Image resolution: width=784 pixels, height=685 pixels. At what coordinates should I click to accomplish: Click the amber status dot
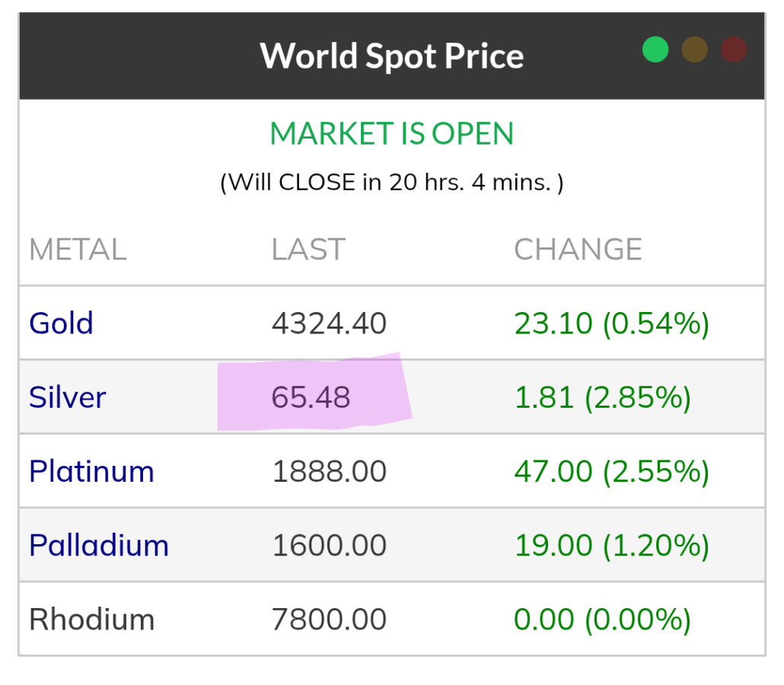coord(694,50)
